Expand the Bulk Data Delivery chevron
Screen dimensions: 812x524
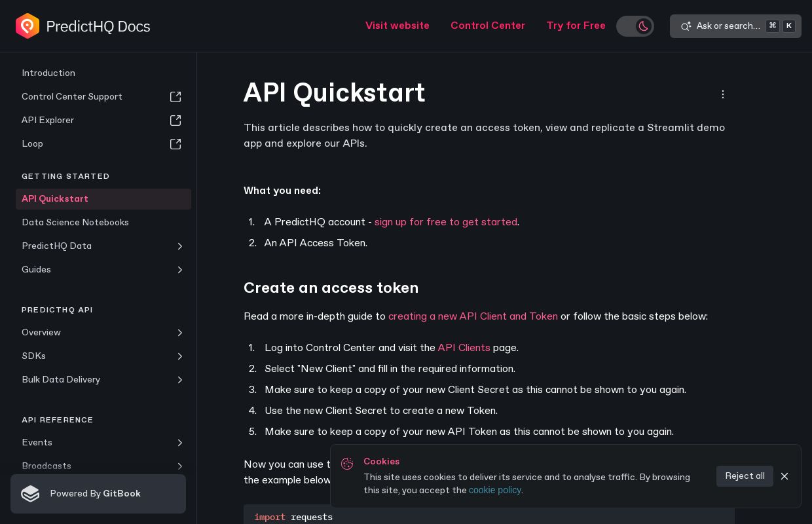(180, 380)
